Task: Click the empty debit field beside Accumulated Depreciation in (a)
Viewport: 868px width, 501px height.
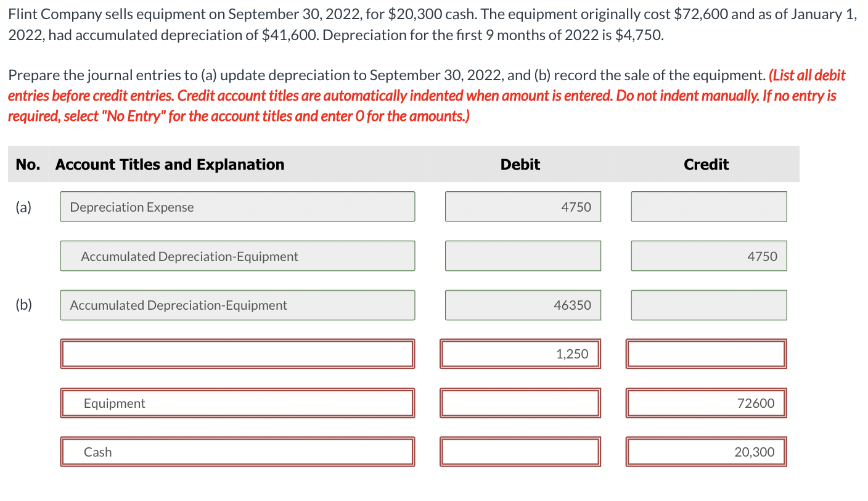Action: point(522,255)
